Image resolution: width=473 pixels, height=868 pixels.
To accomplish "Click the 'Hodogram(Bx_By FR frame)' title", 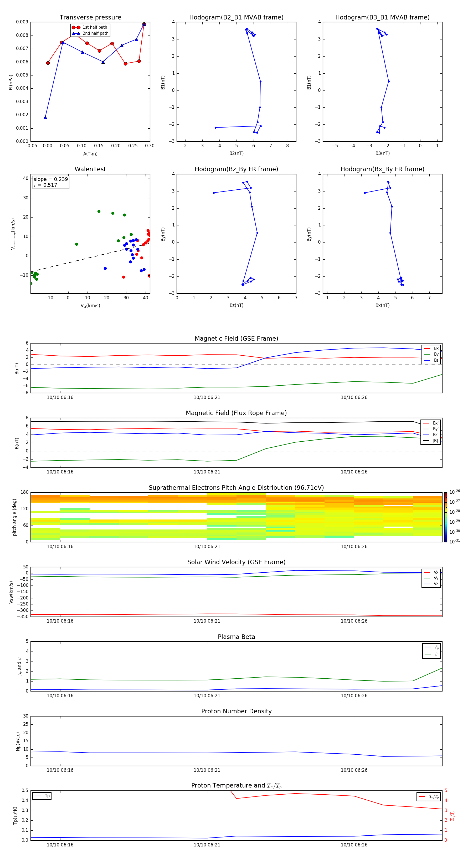I will pos(382,169).
